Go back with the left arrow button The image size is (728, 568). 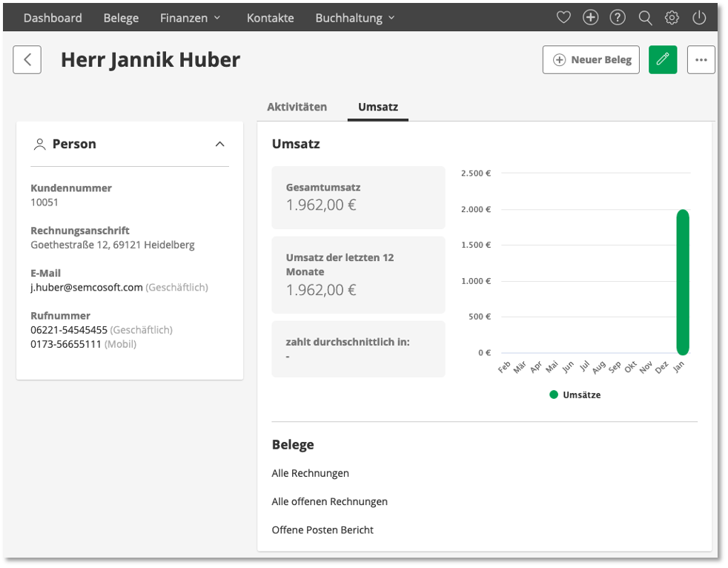point(27,59)
